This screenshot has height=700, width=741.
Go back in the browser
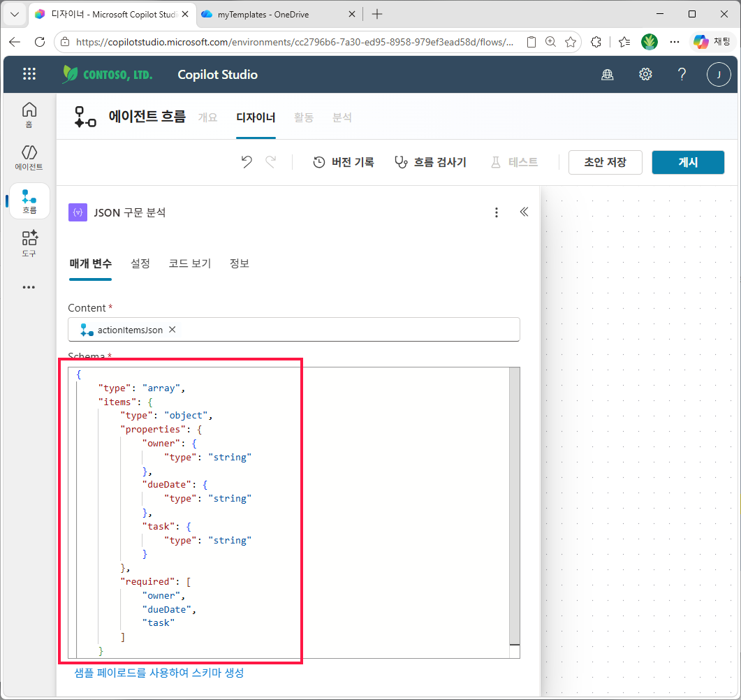tap(15, 42)
